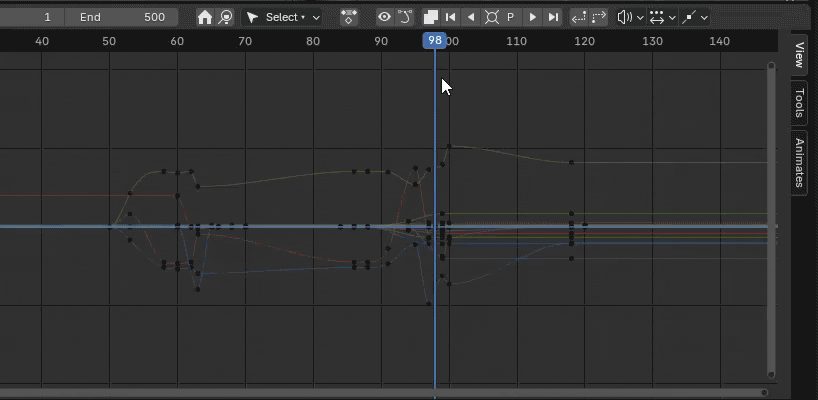818x400 pixels.
Task: Click the keyframe diamonds icon
Action: coord(349,17)
